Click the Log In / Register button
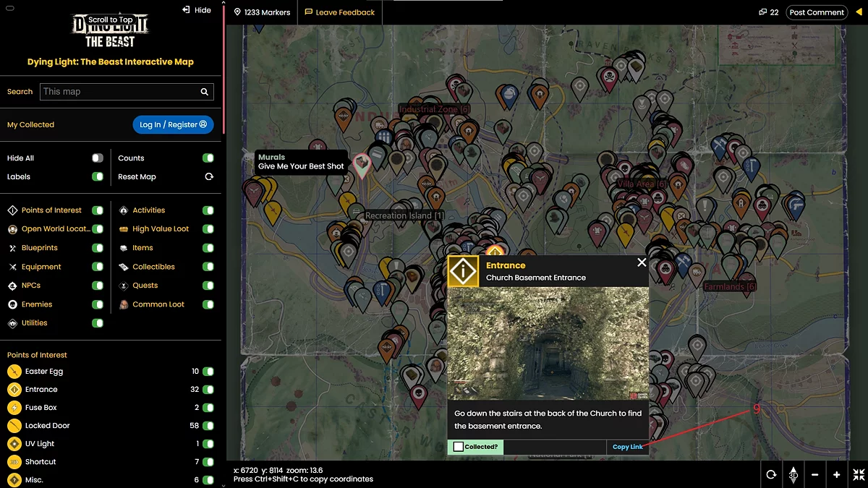 173,124
